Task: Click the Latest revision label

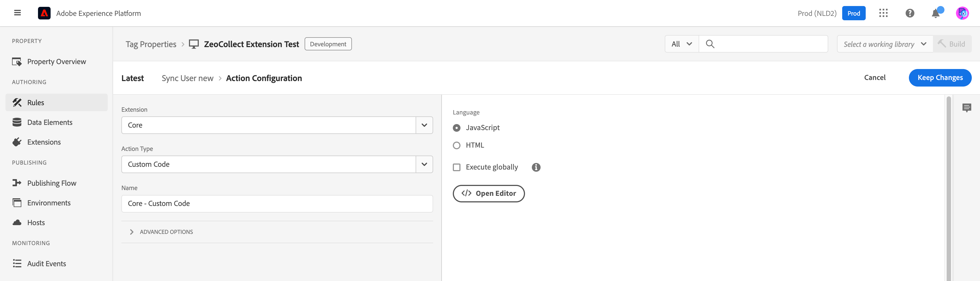Action: tap(132, 78)
